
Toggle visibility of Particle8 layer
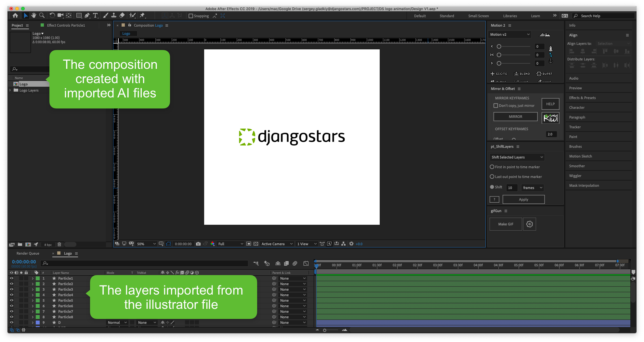click(x=12, y=317)
